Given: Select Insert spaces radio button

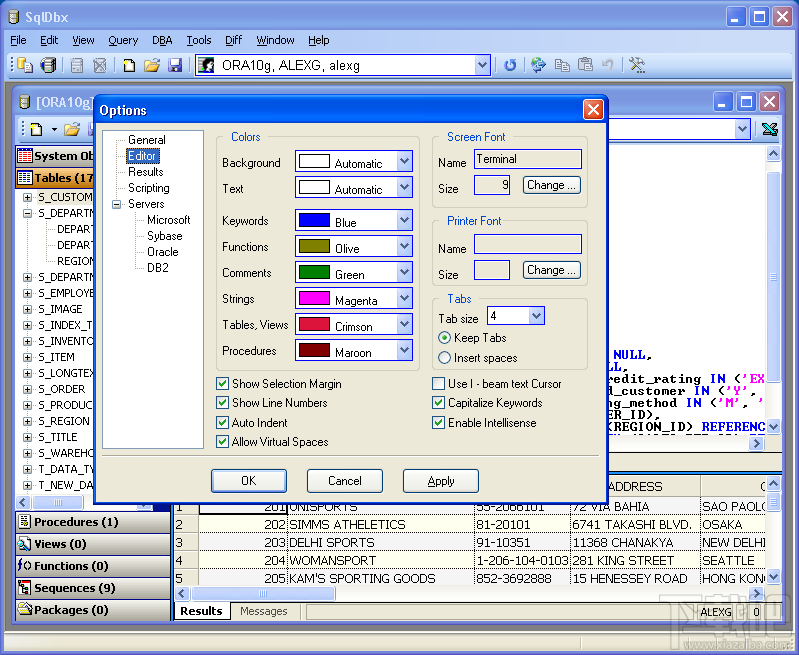Looking at the screenshot, I should pyautogui.click(x=445, y=358).
